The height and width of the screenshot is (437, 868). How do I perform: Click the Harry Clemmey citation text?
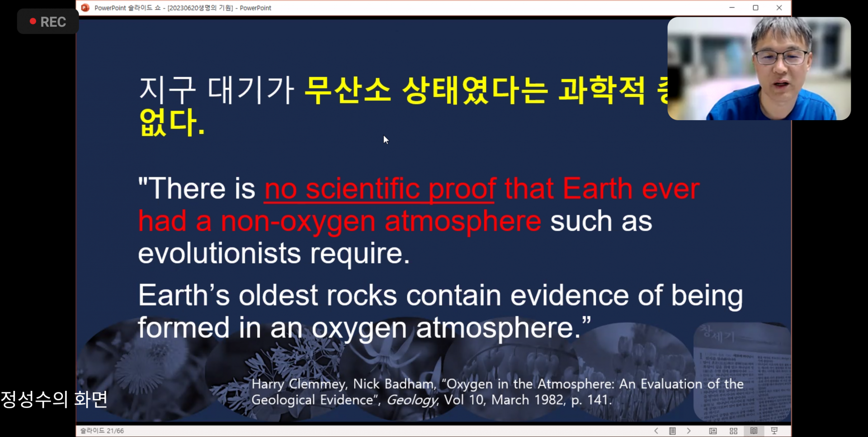(497, 392)
